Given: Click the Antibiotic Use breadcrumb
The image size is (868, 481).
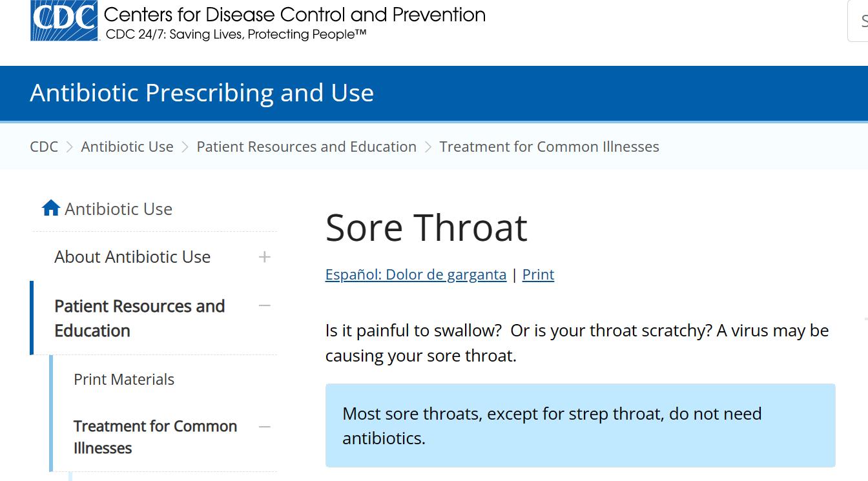Looking at the screenshot, I should 127,147.
